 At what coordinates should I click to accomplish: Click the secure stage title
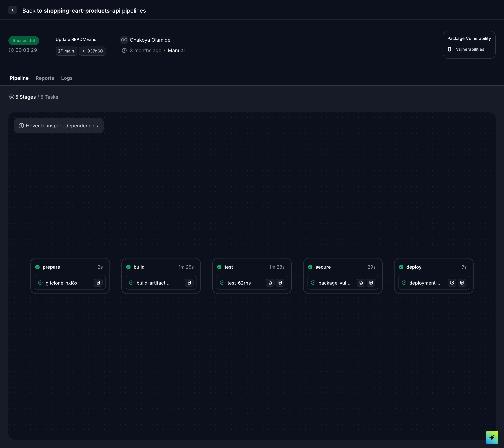click(323, 267)
